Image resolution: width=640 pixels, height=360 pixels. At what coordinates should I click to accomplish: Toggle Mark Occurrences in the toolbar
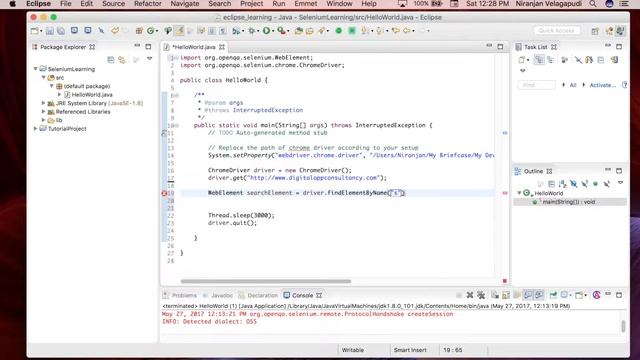(x=179, y=31)
